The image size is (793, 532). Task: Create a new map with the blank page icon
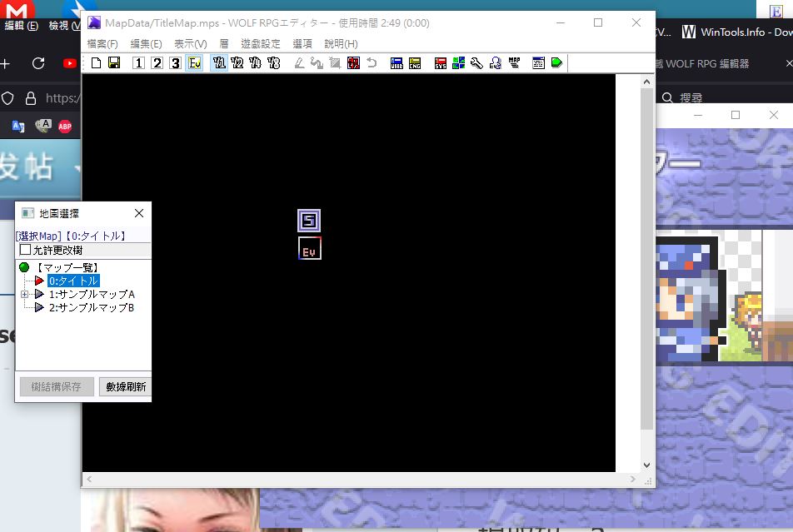tap(96, 62)
